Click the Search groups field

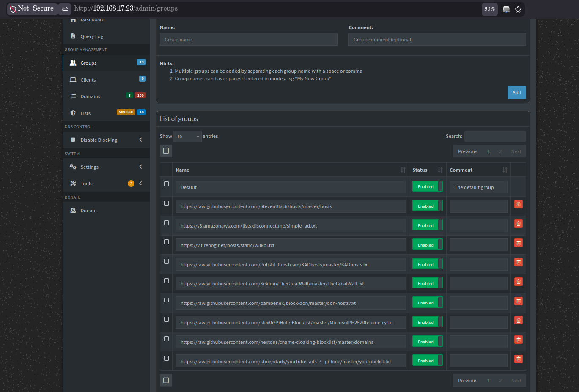coord(495,136)
